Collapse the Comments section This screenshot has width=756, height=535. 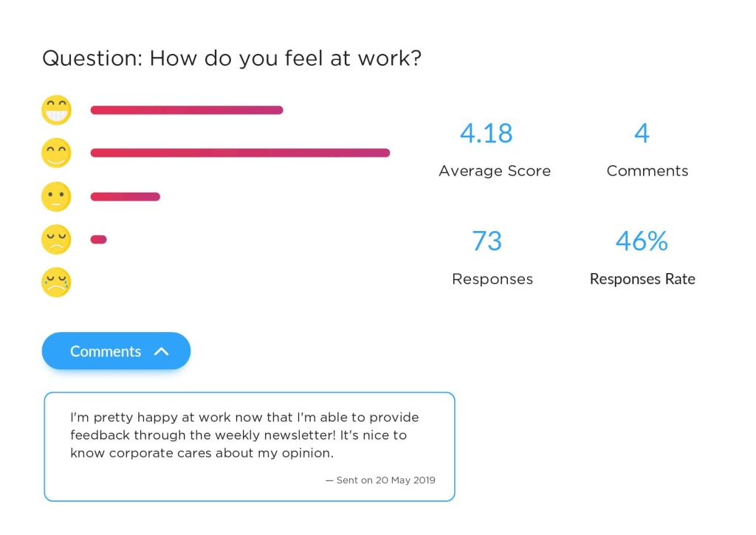click(x=115, y=351)
